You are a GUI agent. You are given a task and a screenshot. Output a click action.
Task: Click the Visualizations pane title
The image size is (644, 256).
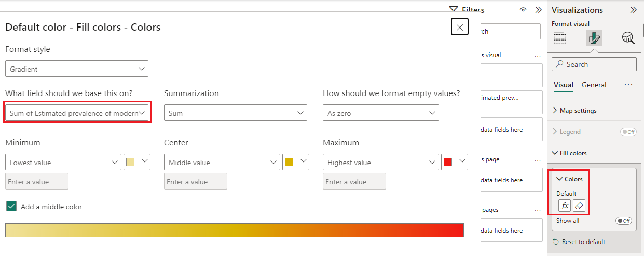(x=577, y=10)
